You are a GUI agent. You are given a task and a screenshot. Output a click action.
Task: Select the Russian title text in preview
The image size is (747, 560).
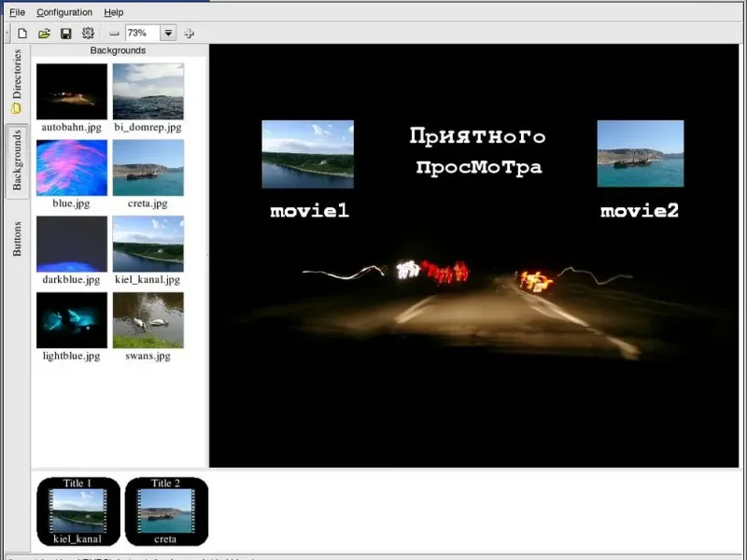(478, 152)
